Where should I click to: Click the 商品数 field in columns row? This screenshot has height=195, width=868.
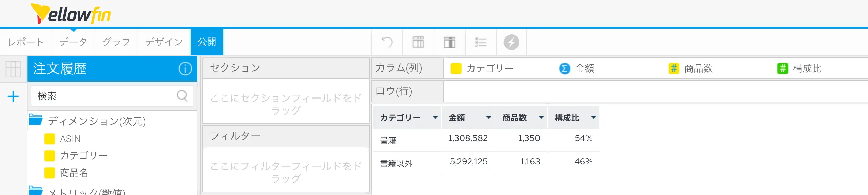[x=698, y=69]
